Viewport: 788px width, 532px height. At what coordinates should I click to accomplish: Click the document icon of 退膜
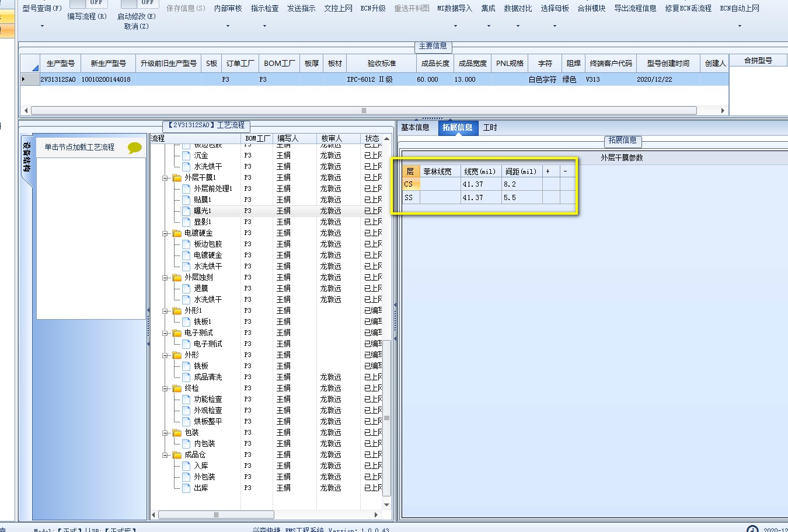186,288
